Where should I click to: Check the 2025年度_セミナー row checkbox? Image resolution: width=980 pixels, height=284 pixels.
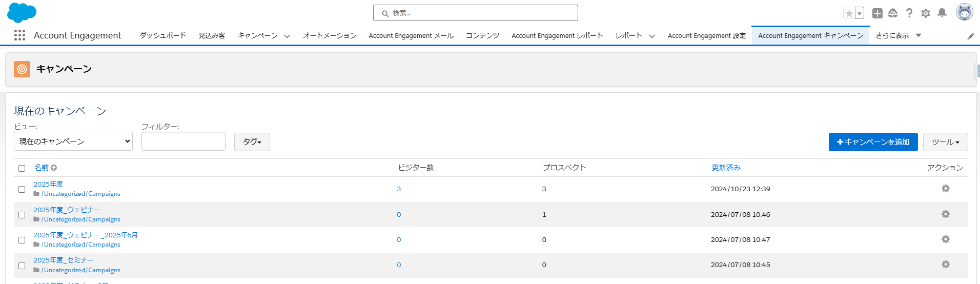pyautogui.click(x=22, y=266)
